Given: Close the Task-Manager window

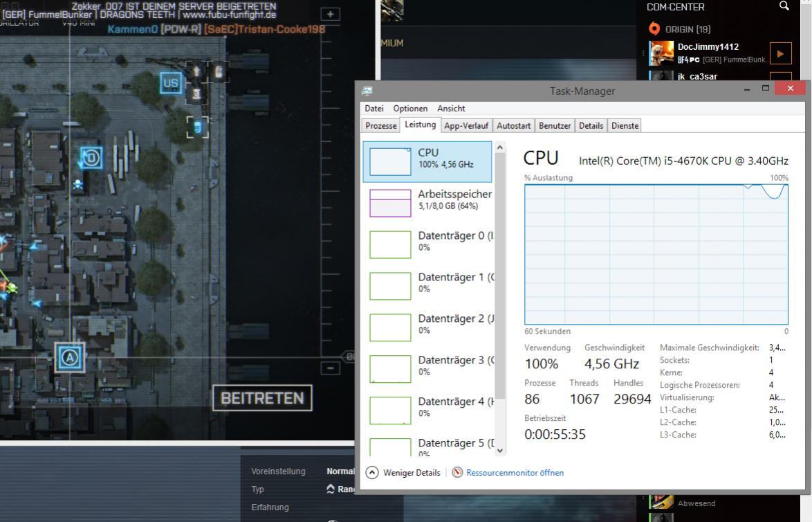Looking at the screenshot, I should tap(791, 88).
